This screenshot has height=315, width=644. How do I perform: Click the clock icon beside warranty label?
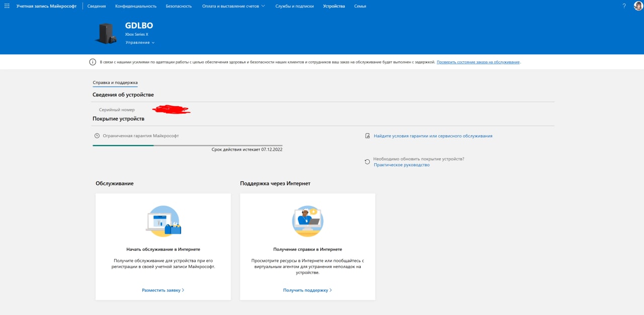pos(97,136)
